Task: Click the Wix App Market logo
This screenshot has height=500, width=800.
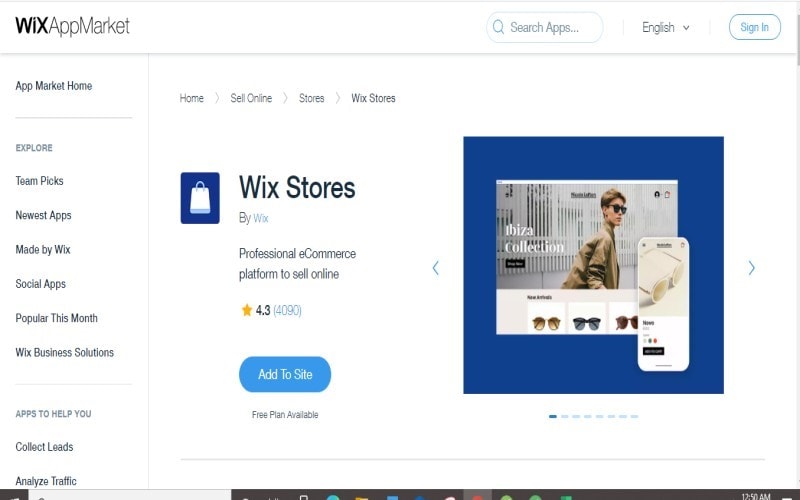Action: point(72,26)
